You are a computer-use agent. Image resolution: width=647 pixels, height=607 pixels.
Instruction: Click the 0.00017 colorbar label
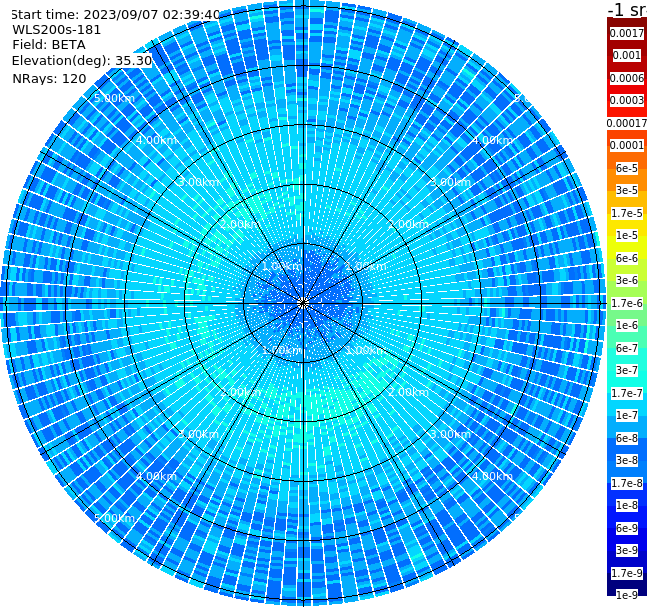point(627,123)
